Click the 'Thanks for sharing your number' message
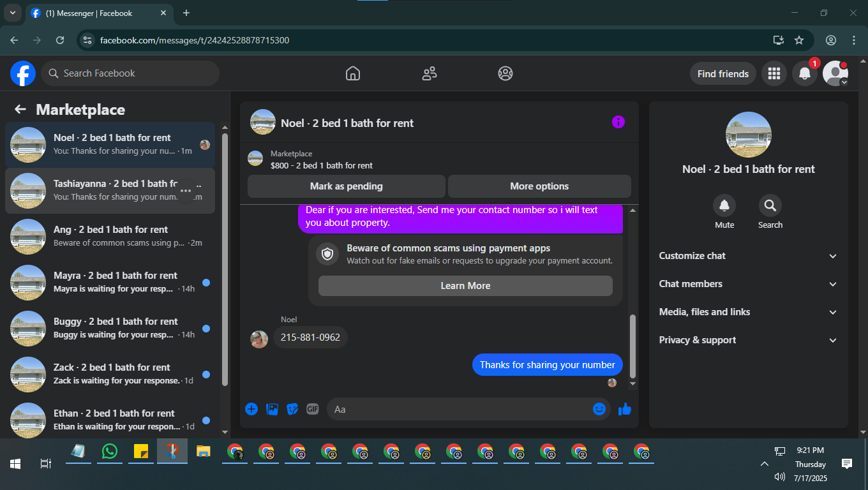The height and width of the screenshot is (490, 868). (548, 364)
